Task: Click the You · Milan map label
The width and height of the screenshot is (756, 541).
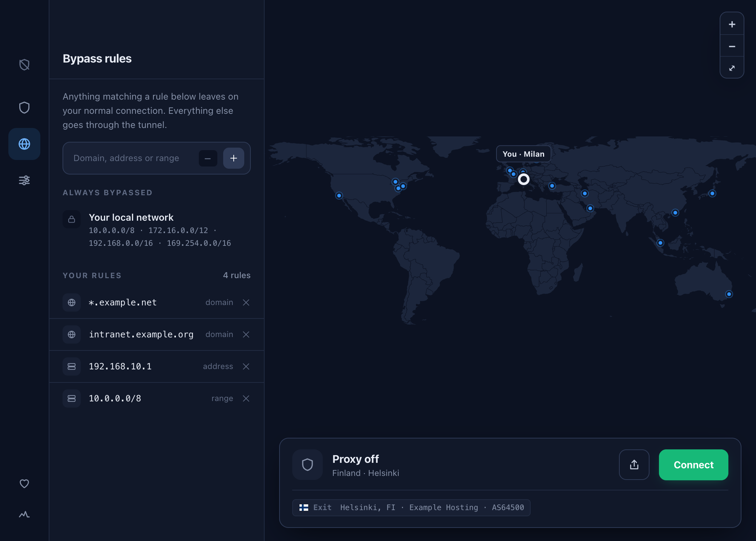Action: 523,154
